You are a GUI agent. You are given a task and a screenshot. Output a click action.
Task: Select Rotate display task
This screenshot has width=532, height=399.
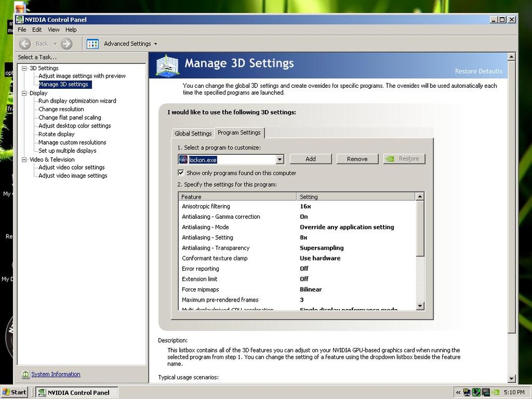point(56,134)
